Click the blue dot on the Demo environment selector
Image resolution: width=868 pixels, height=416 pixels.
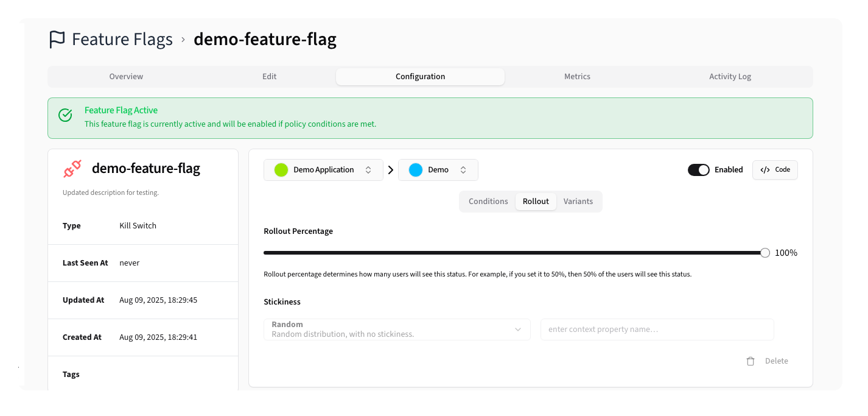point(415,170)
